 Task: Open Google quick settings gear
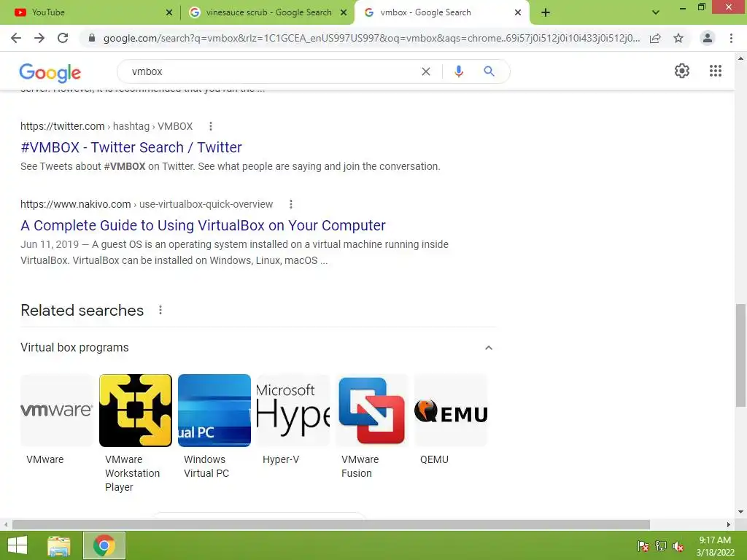pos(682,71)
